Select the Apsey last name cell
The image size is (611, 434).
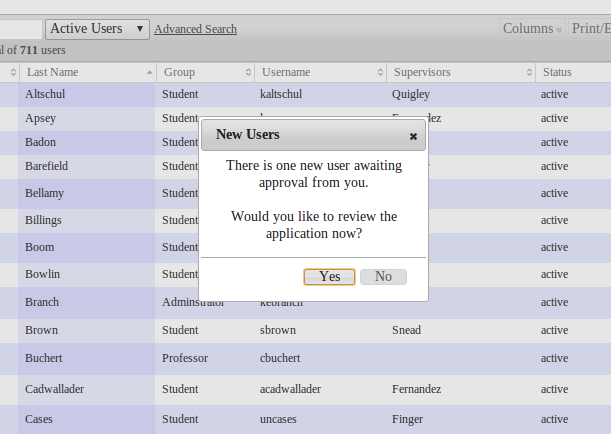pyautogui.click(x=87, y=118)
